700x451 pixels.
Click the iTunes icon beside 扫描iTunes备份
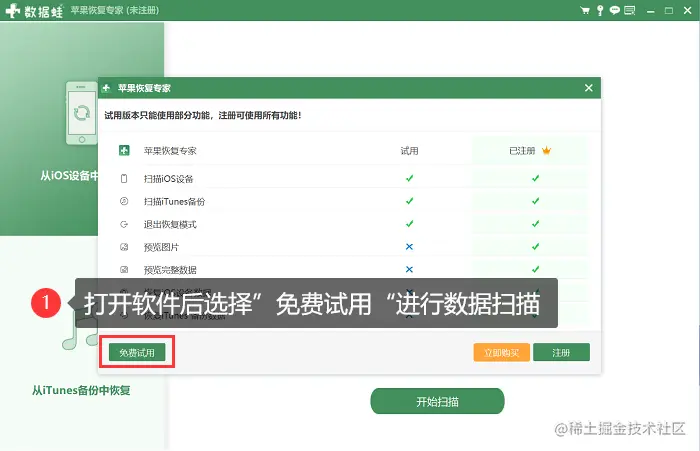click(124, 201)
